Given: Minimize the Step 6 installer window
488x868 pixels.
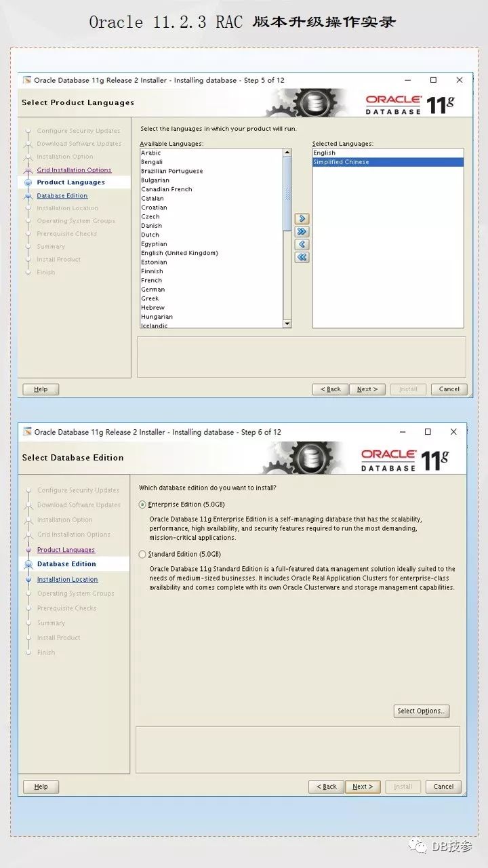Looking at the screenshot, I should (x=402, y=432).
